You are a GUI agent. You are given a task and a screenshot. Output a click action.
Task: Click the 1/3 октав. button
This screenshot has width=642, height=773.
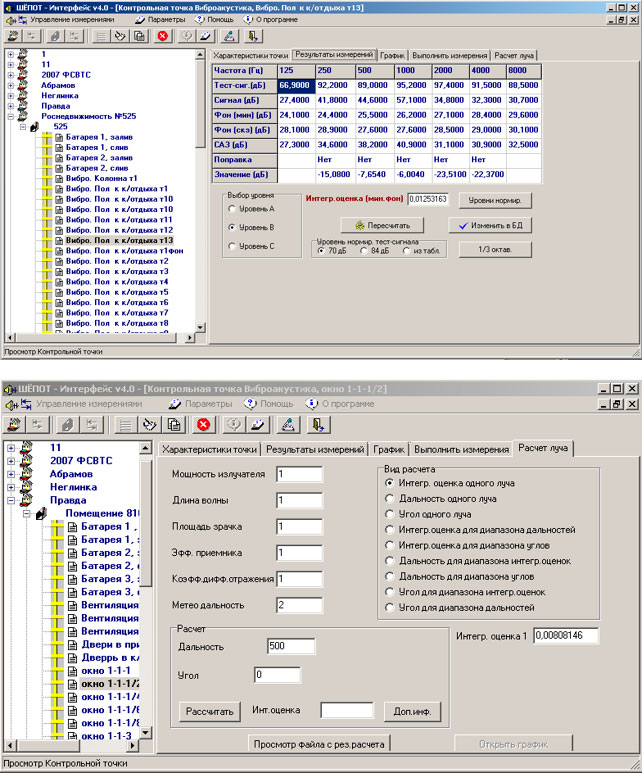tap(495, 249)
